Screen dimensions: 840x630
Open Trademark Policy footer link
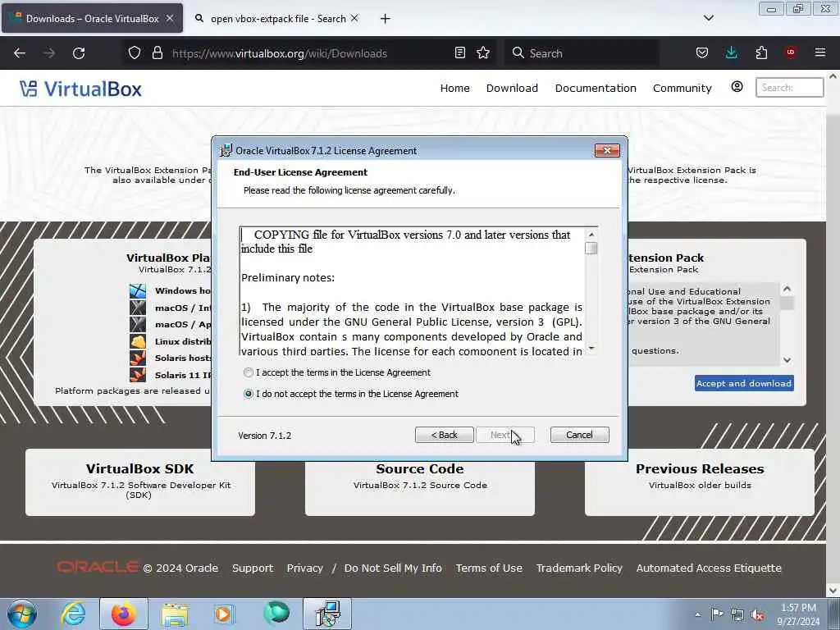click(579, 568)
